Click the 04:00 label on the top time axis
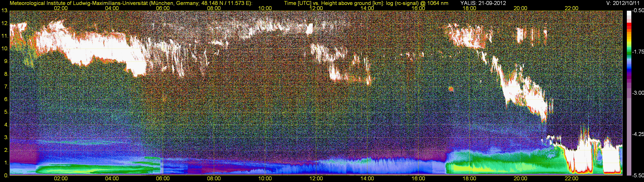This screenshot has height=182, width=644. [x=112, y=8]
